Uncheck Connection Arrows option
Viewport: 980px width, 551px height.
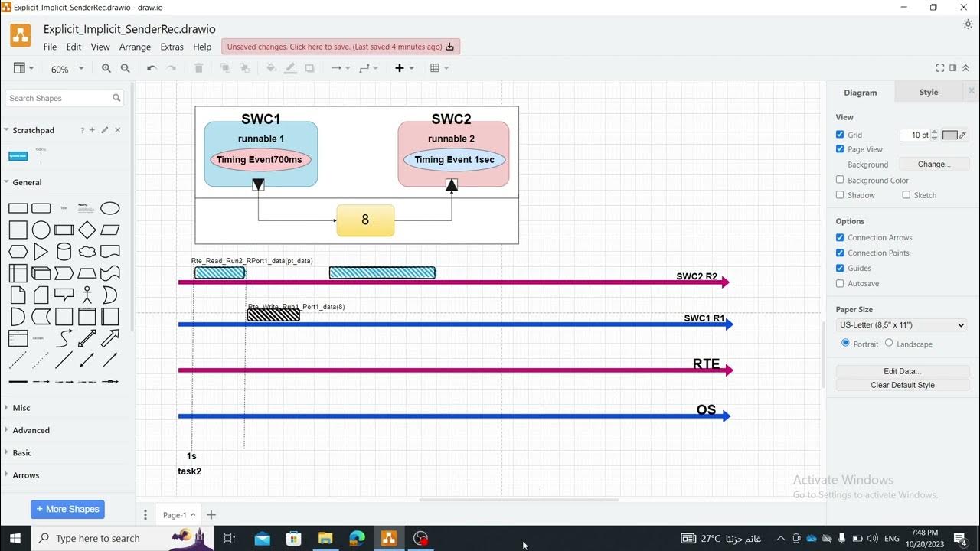point(840,237)
